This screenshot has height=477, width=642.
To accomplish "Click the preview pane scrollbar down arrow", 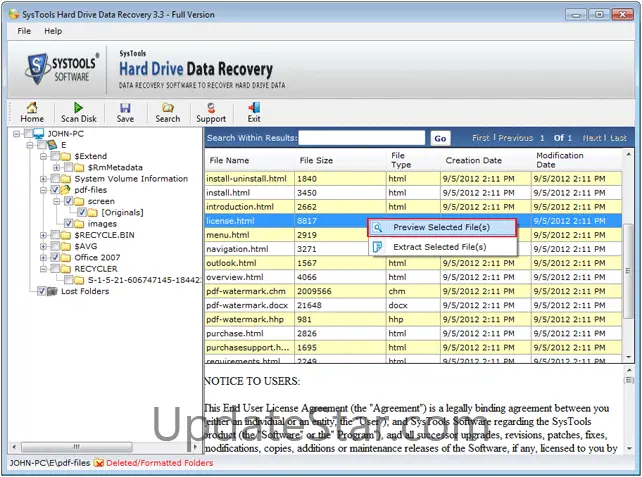I will (628, 449).
